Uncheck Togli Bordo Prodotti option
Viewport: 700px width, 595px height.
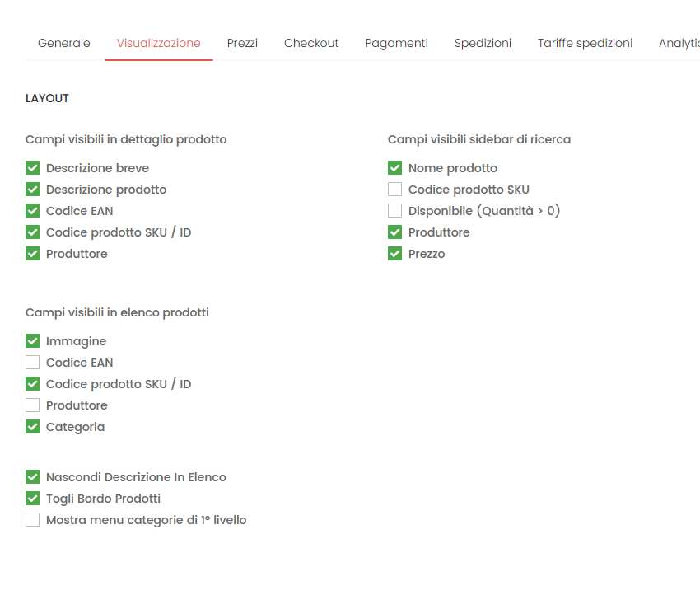pos(32,498)
